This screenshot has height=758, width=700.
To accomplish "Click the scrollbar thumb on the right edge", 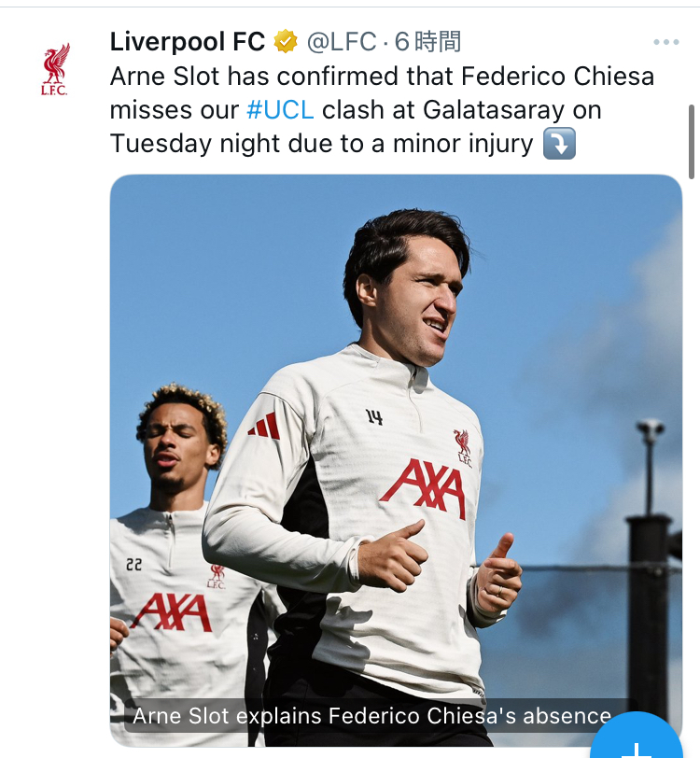I will pos(692,140).
